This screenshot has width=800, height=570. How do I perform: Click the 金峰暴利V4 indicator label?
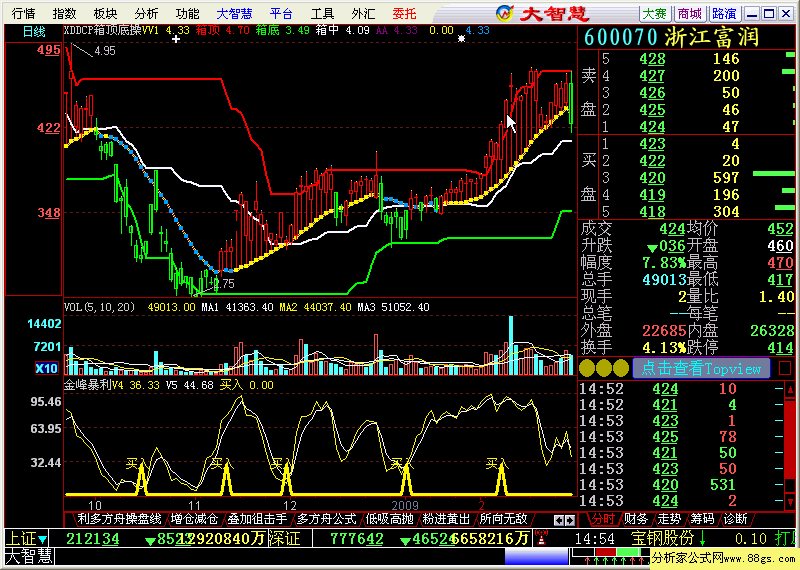point(93,385)
